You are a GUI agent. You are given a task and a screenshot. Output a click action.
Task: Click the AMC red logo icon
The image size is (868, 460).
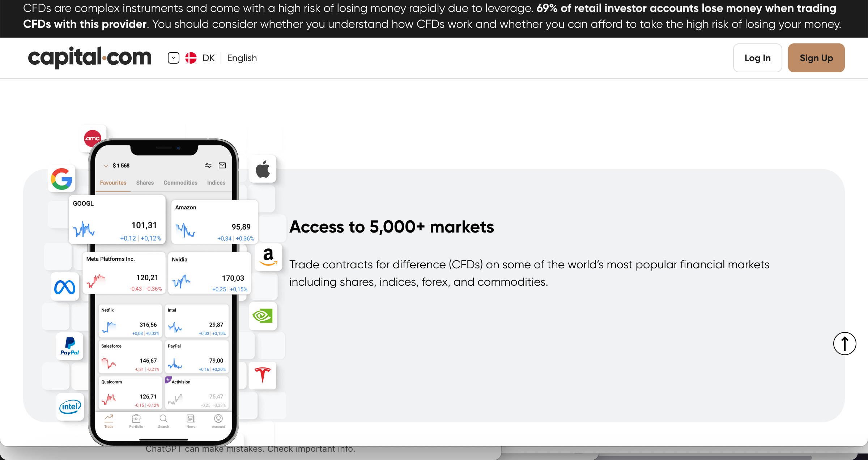(x=93, y=138)
